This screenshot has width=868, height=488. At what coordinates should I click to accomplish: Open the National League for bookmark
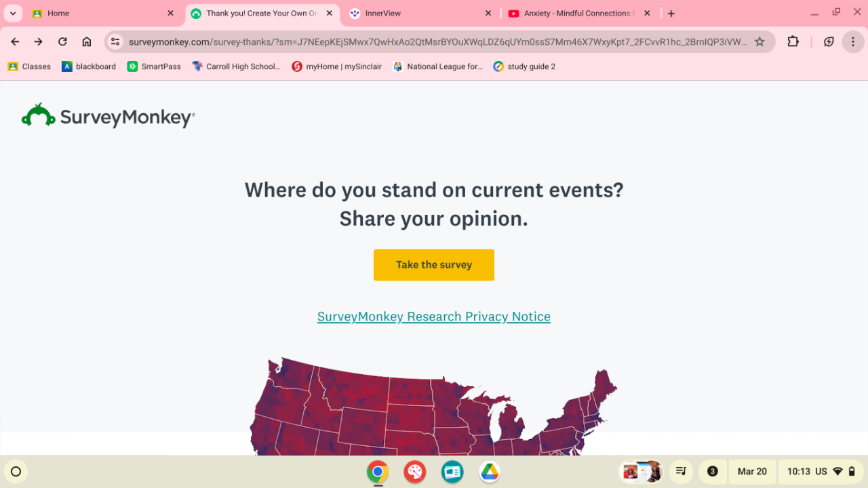pyautogui.click(x=437, y=66)
